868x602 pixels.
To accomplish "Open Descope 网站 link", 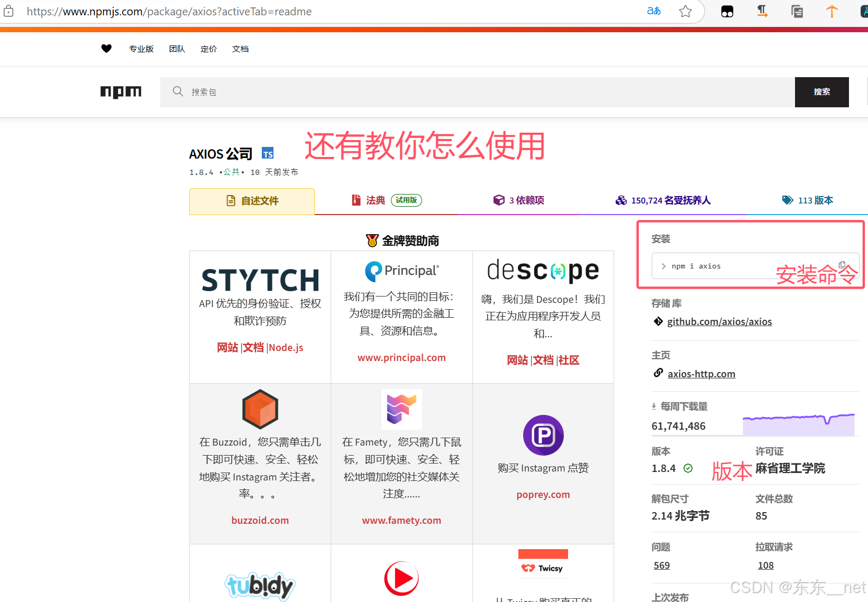I will click(517, 360).
